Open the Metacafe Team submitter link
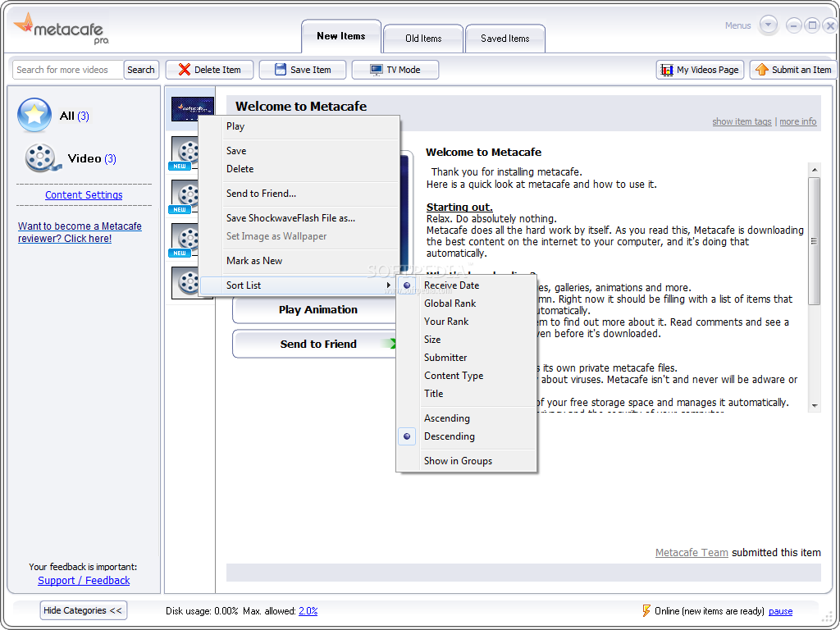This screenshot has height=630, width=840. pos(691,552)
